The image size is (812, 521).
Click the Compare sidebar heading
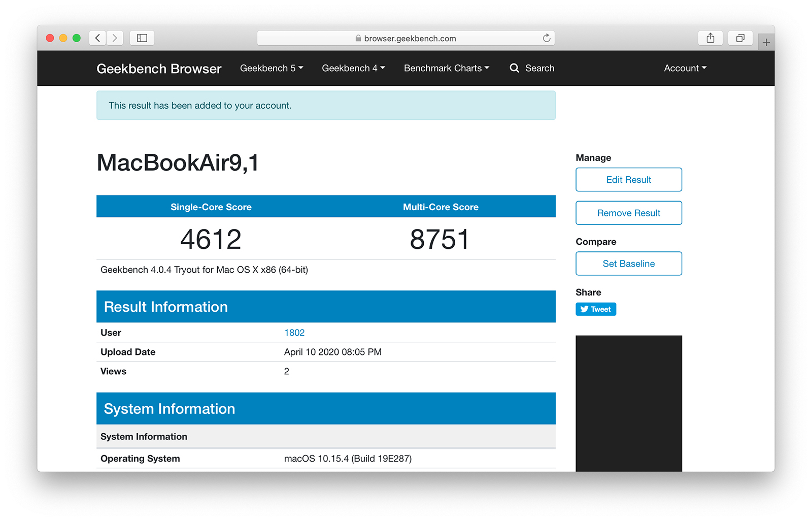(596, 242)
